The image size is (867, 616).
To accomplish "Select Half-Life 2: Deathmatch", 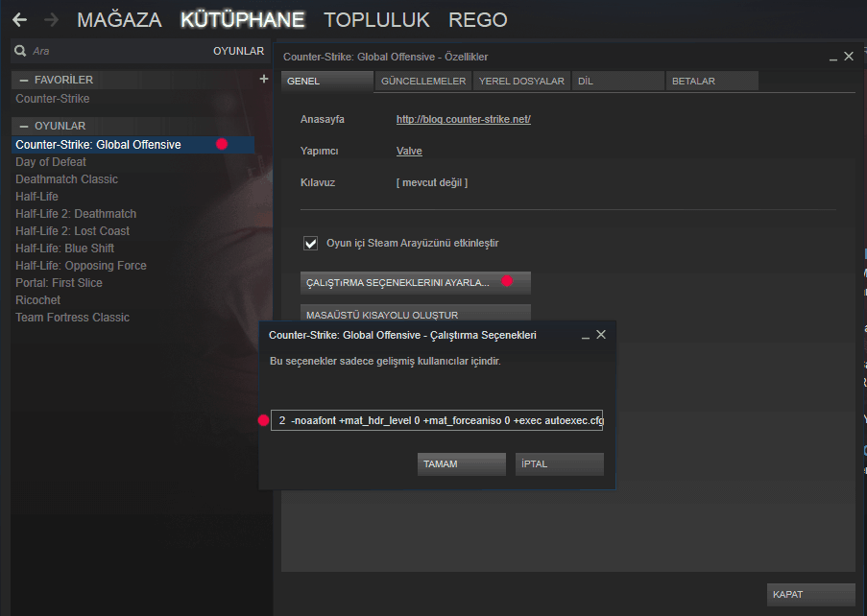I will pos(76,214).
